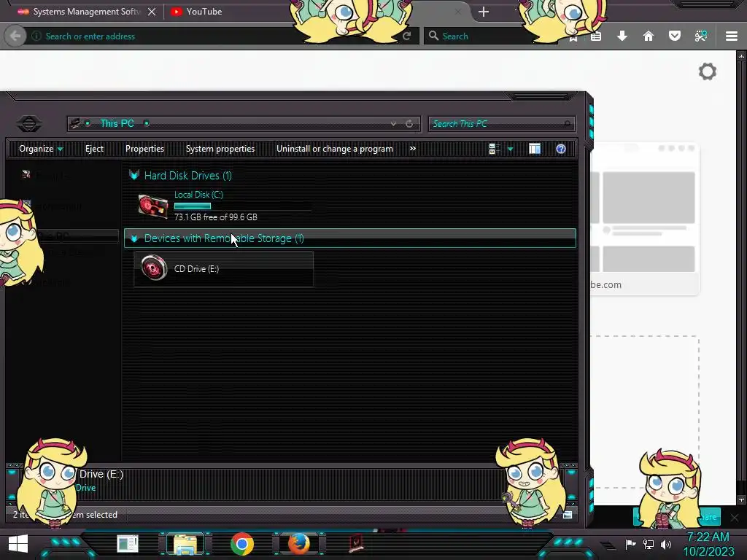Click "73.1 GB free of 99.6 GB" text
This screenshot has height=560, width=747.
coord(216,217)
